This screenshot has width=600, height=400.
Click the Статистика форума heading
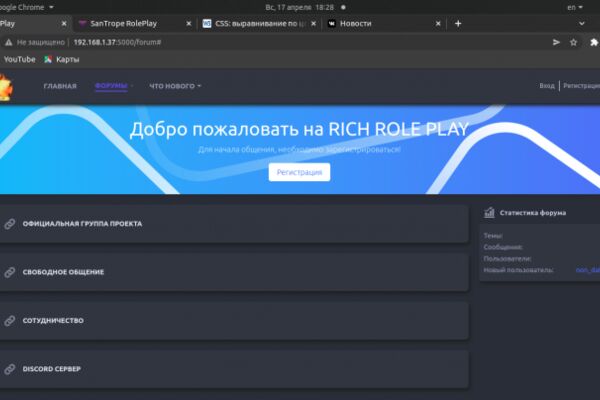[x=533, y=213]
